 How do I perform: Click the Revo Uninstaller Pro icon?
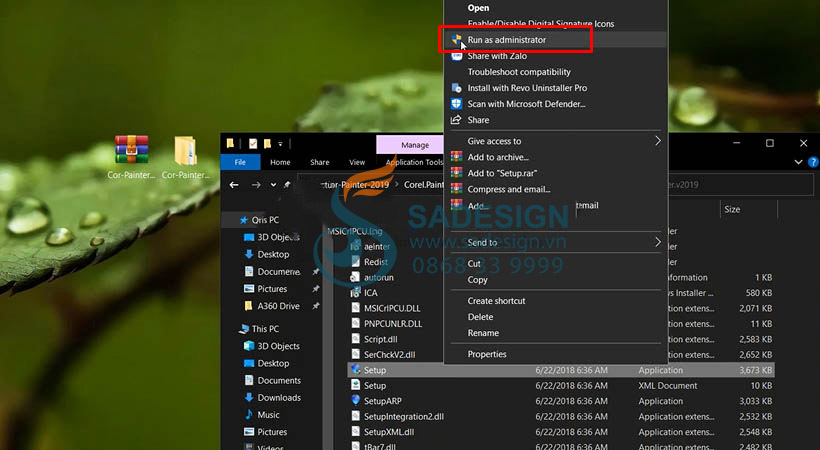click(x=456, y=88)
